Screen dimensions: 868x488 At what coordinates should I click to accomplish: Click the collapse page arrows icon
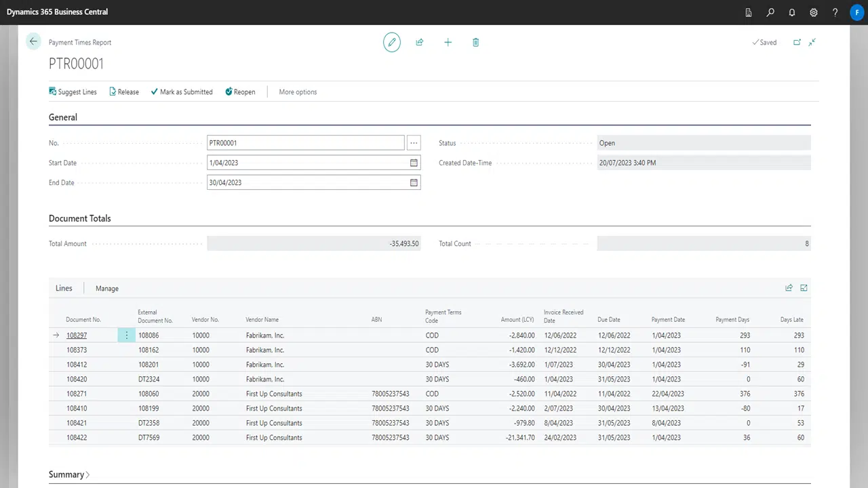(x=812, y=42)
